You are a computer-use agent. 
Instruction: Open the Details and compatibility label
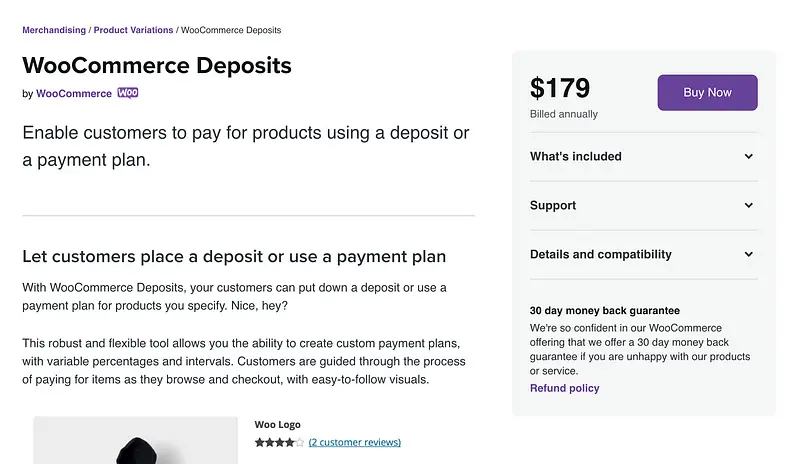601,255
